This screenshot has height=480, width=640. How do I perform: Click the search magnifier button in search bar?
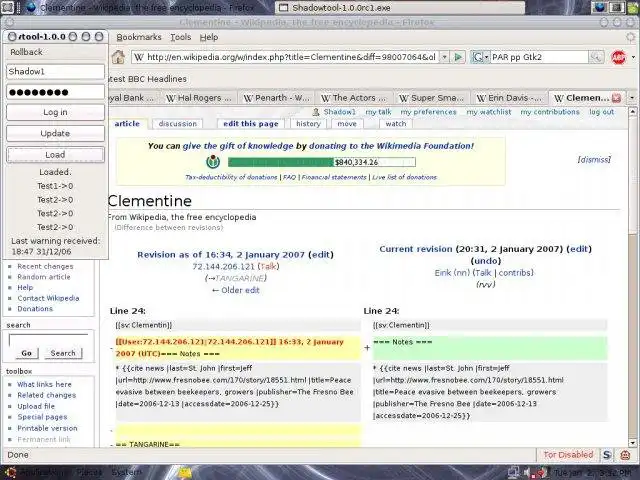click(x=596, y=57)
